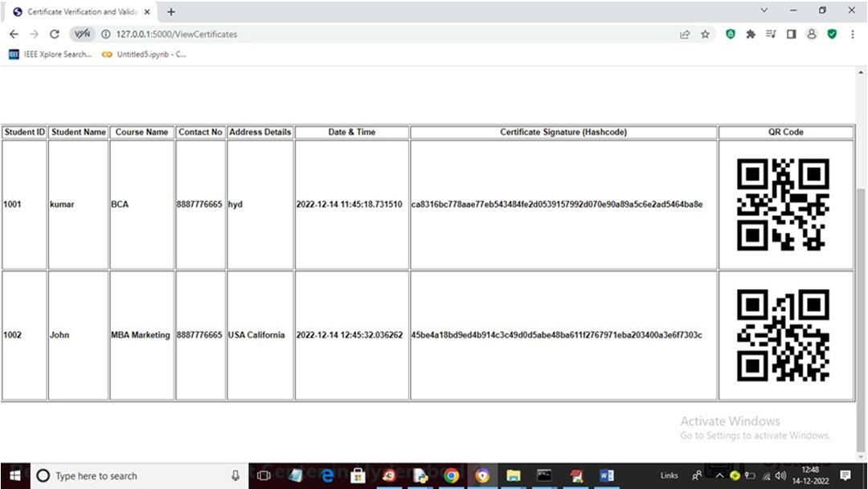This screenshot has height=489, width=868.
Task: Show hidden system tray icons
Action: (x=719, y=475)
